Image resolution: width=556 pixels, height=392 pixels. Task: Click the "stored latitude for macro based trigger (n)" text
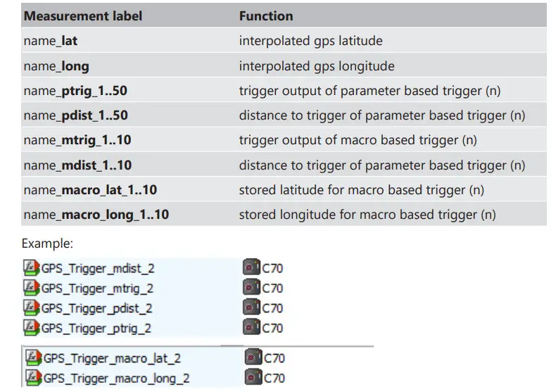click(x=361, y=190)
